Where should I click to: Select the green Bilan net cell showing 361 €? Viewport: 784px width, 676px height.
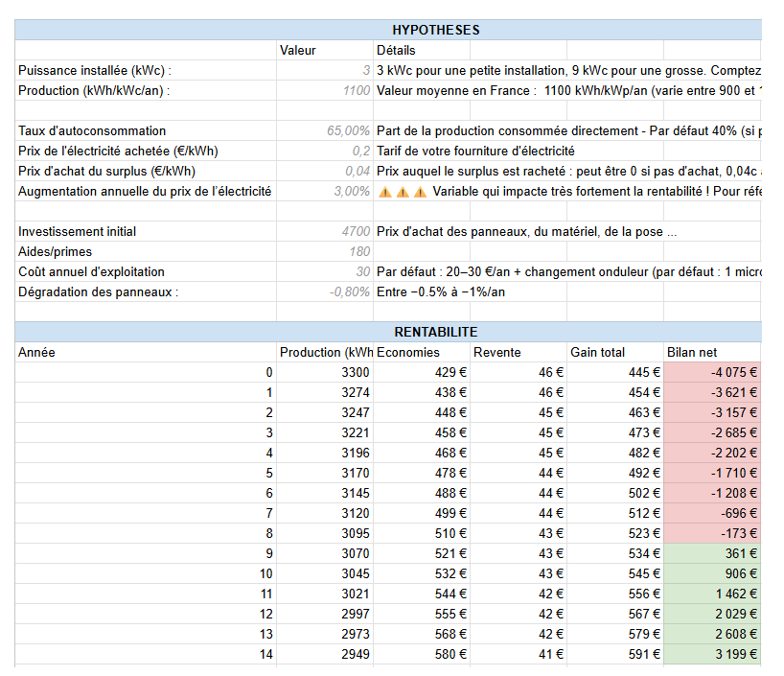pyautogui.click(x=711, y=553)
